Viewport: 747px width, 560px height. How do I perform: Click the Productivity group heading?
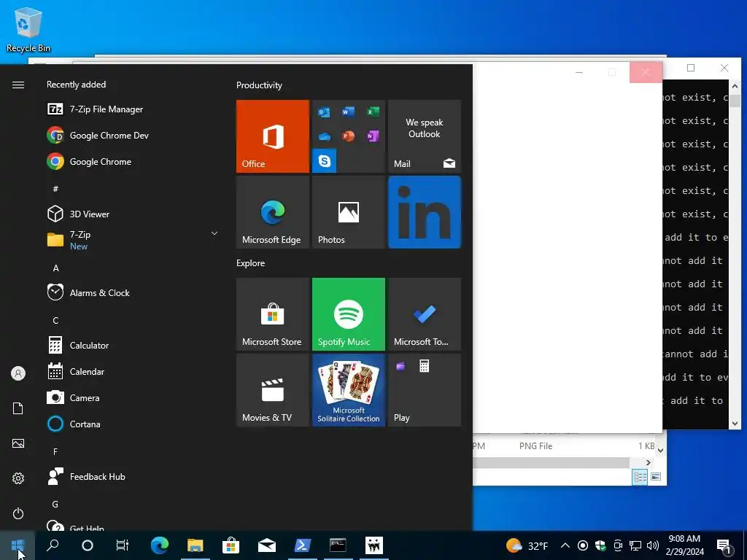pos(259,85)
